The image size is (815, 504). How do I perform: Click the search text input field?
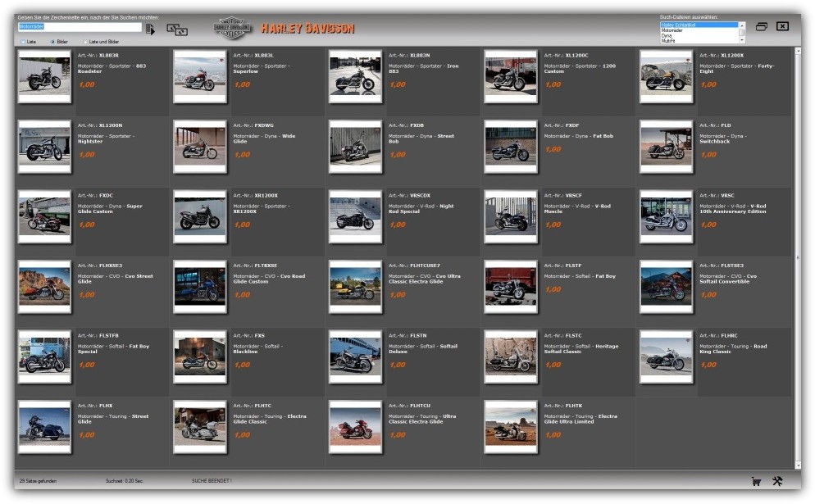[x=80, y=27]
